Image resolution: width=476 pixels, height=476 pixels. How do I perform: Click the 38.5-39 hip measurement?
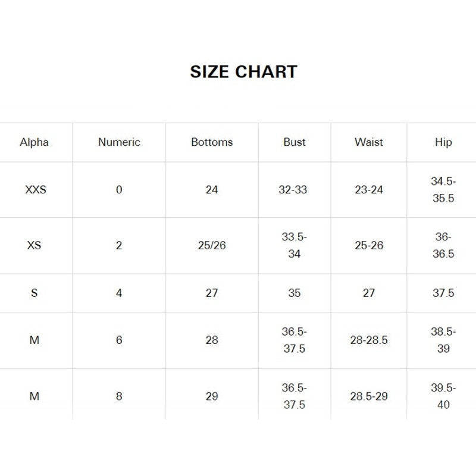click(443, 340)
